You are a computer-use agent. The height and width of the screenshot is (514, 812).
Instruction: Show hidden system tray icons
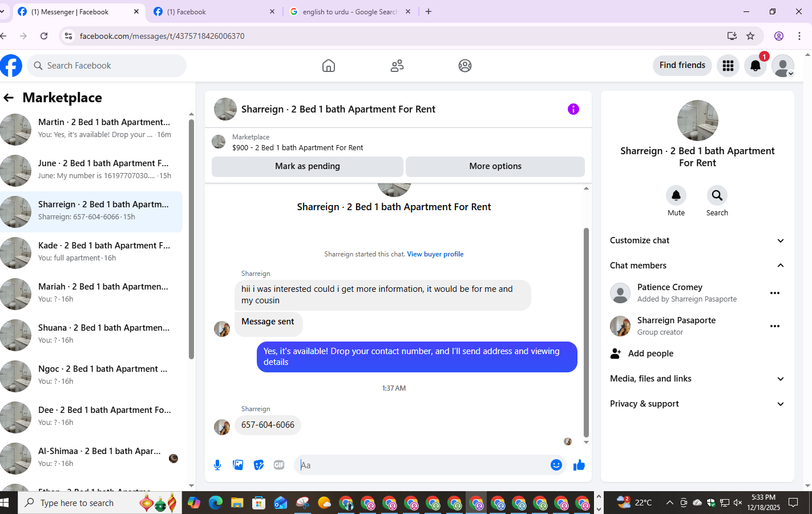669,503
